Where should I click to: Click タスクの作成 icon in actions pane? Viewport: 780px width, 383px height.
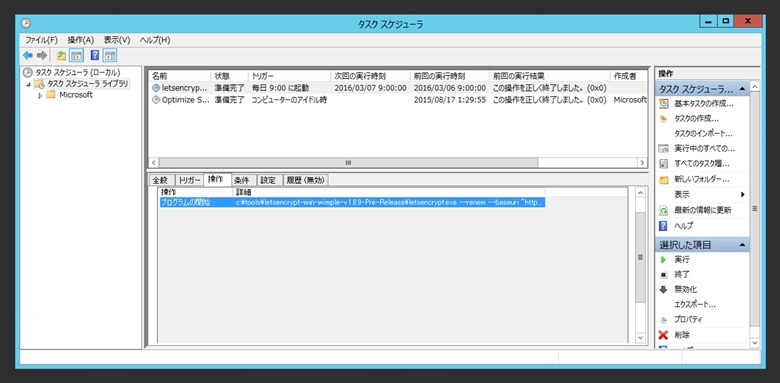663,119
